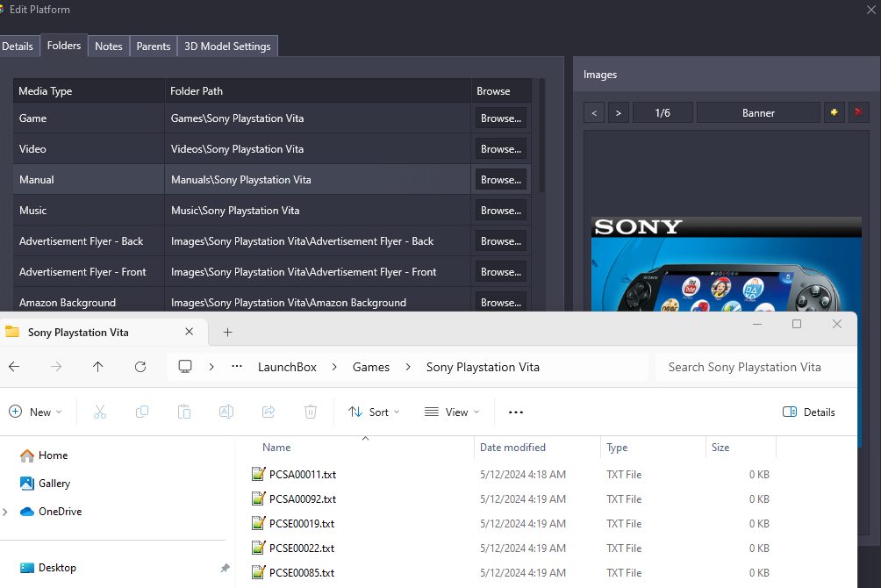The image size is (881, 588).
Task: Add a new platform image
Action: pyautogui.click(x=834, y=112)
